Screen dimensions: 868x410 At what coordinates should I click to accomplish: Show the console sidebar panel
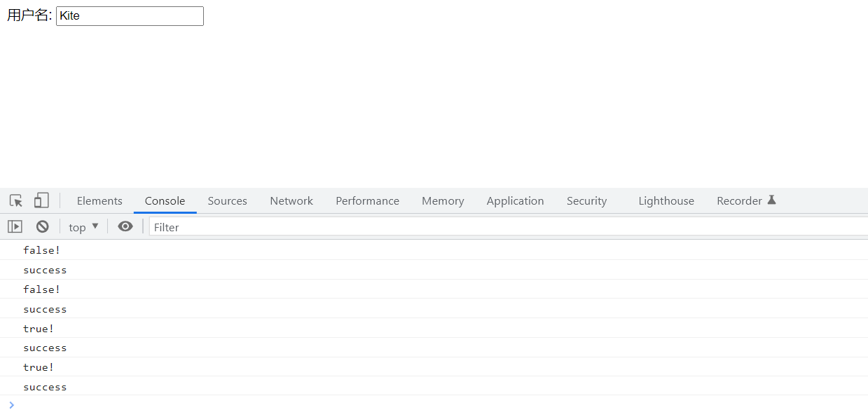coord(15,226)
